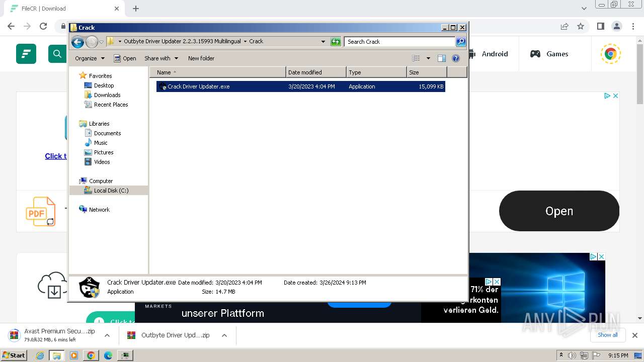
Task: Click the Explorer Forward navigation arrow
Action: pos(92,42)
